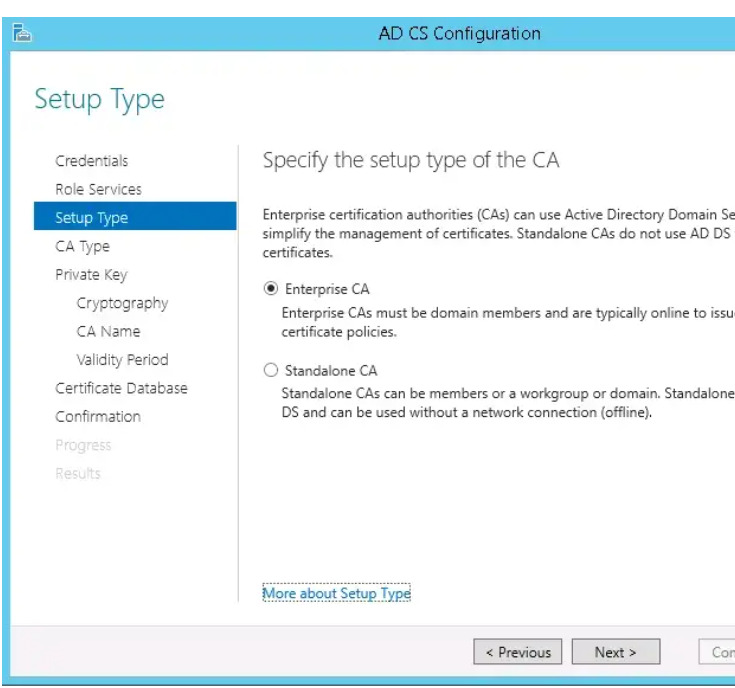735x688 pixels.
Task: Open the Private Key step
Action: click(91, 275)
